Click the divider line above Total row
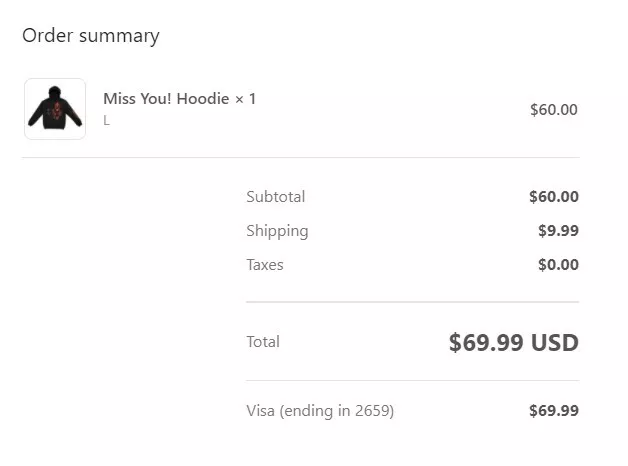The height and width of the screenshot is (466, 628). click(413, 302)
